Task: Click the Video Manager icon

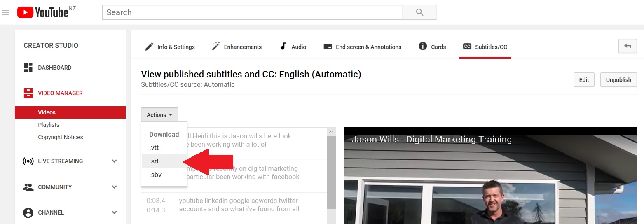Action: point(28,93)
